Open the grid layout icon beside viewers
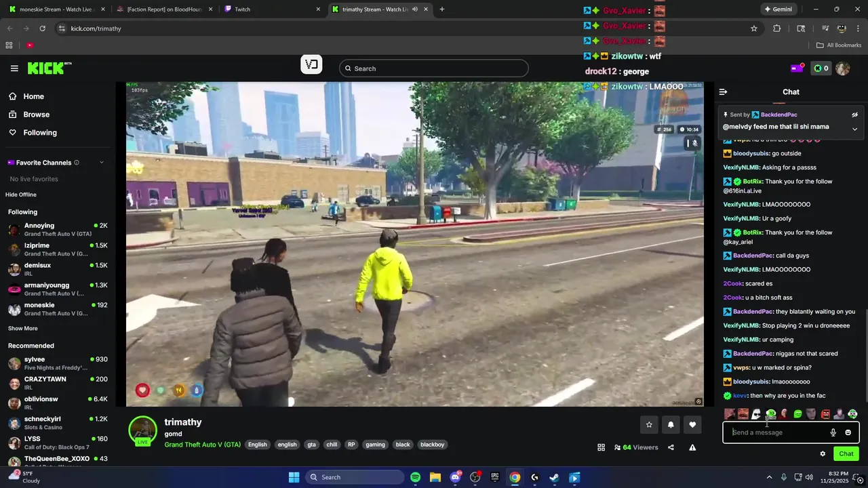Image resolution: width=868 pixels, height=488 pixels. coord(601,447)
